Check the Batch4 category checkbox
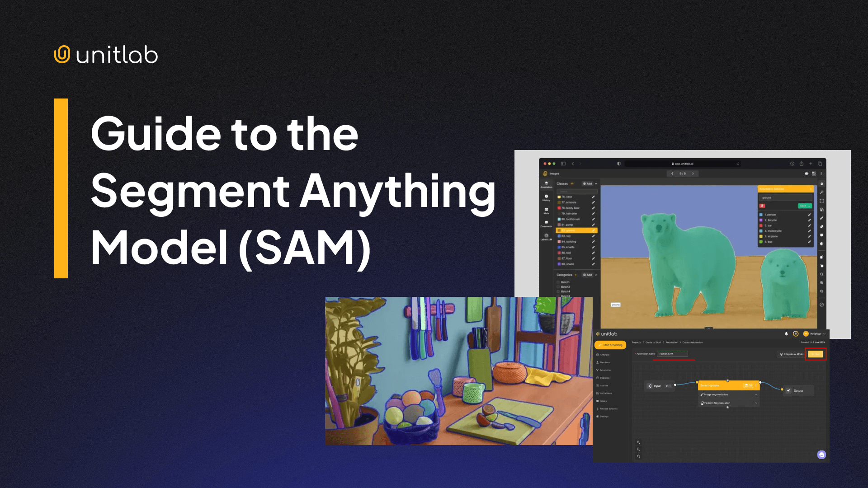This screenshot has width=868, height=488. click(x=558, y=291)
